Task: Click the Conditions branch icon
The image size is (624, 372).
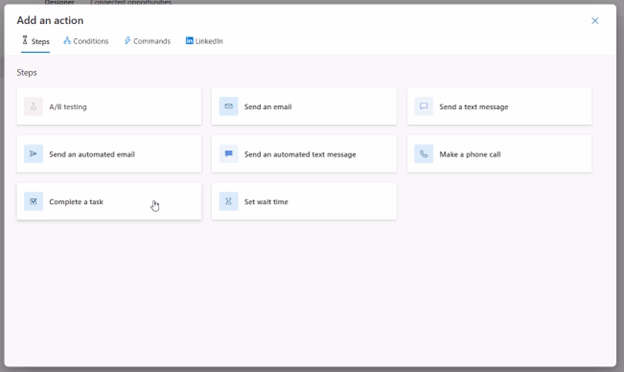Action: click(x=67, y=41)
